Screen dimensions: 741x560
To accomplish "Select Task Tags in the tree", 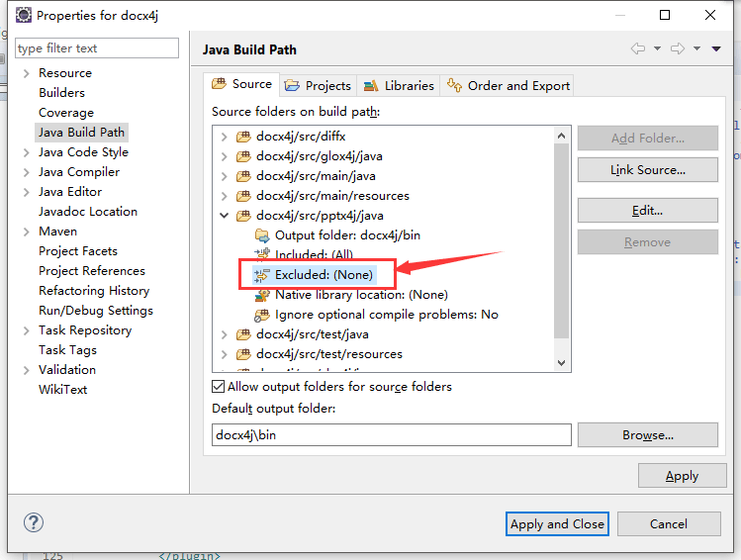I will pyautogui.click(x=67, y=350).
